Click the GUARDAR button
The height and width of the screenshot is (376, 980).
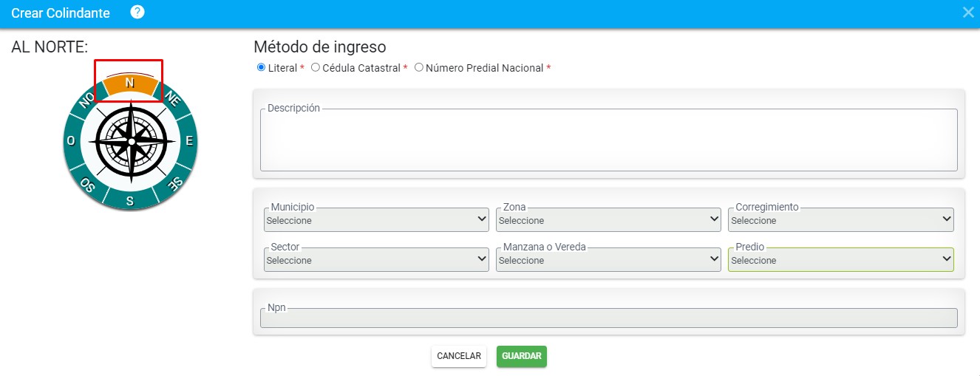point(522,356)
